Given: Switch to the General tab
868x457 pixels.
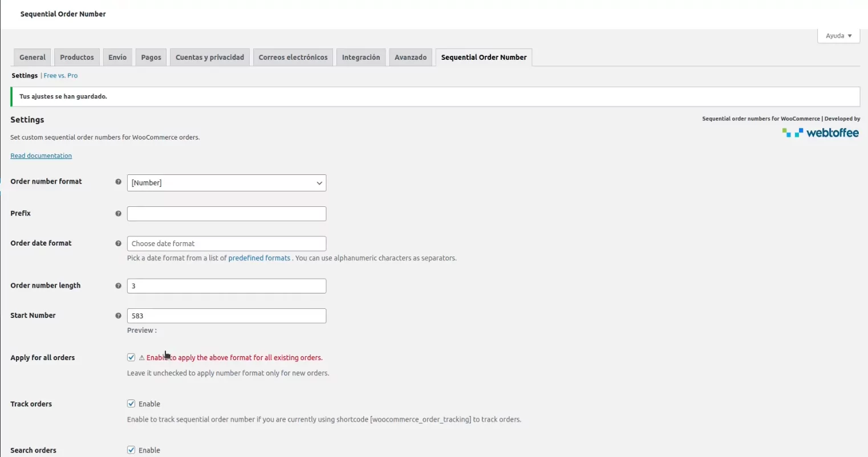Looking at the screenshot, I should 33,58.
